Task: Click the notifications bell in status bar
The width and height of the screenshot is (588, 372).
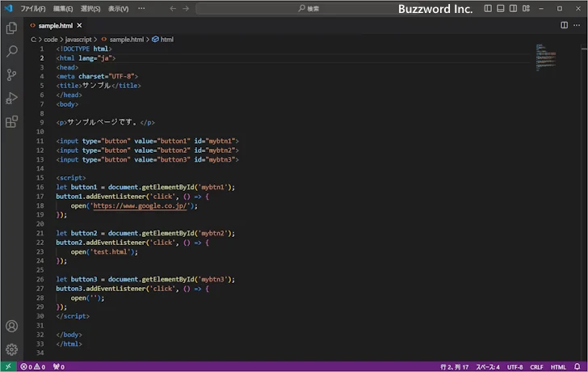Action: [579, 366]
